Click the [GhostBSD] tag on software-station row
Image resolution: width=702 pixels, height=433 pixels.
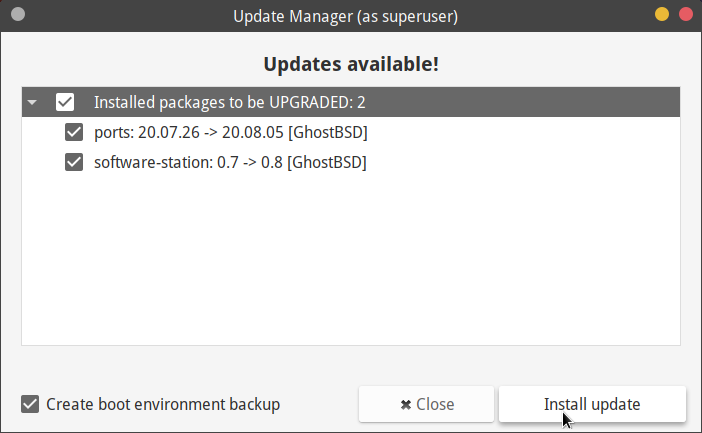pos(326,162)
